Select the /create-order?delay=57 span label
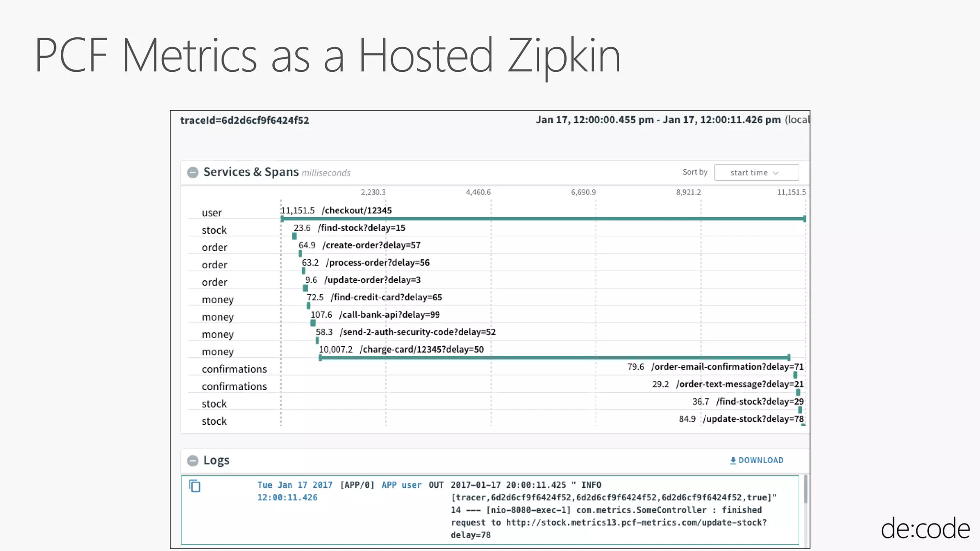This screenshot has width=980, height=551. (371, 245)
